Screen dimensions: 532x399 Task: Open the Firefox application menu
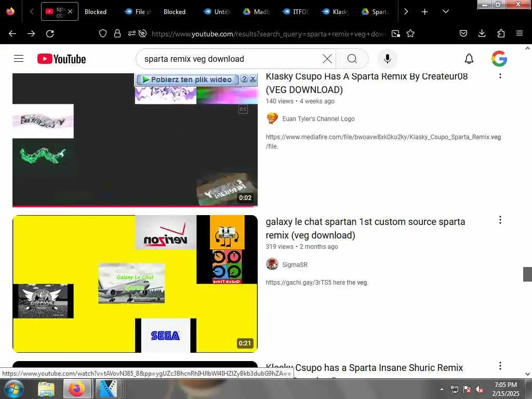click(520, 33)
